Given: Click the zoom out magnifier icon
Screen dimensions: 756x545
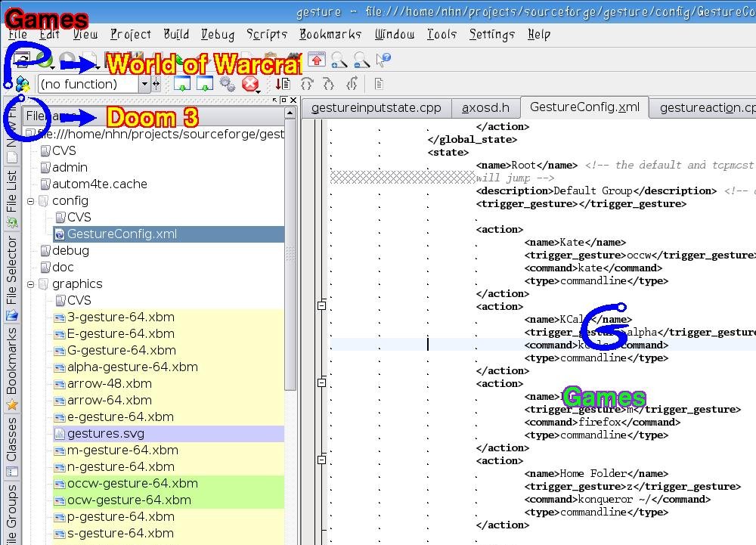Looking at the screenshot, I should [361, 60].
